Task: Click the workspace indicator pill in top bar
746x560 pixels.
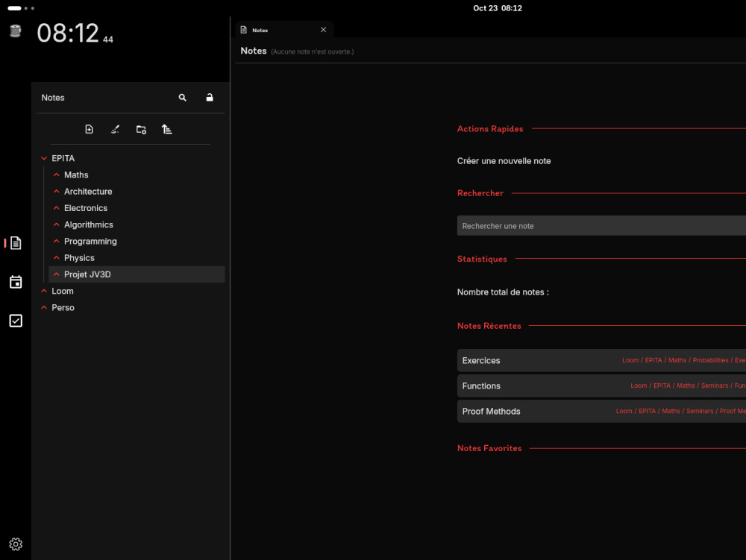Action: pos(14,8)
